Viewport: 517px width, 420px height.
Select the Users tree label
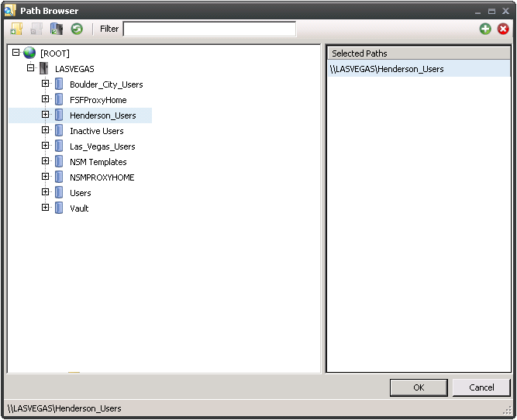[81, 193]
